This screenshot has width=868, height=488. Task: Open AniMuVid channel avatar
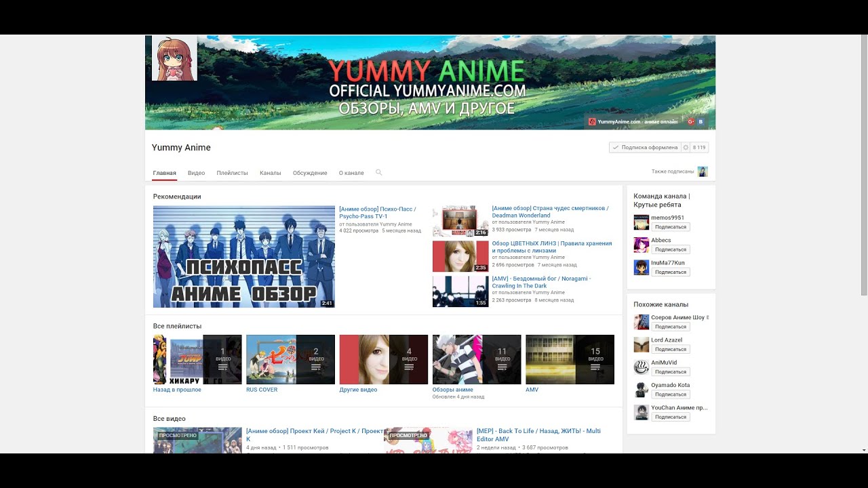641,367
